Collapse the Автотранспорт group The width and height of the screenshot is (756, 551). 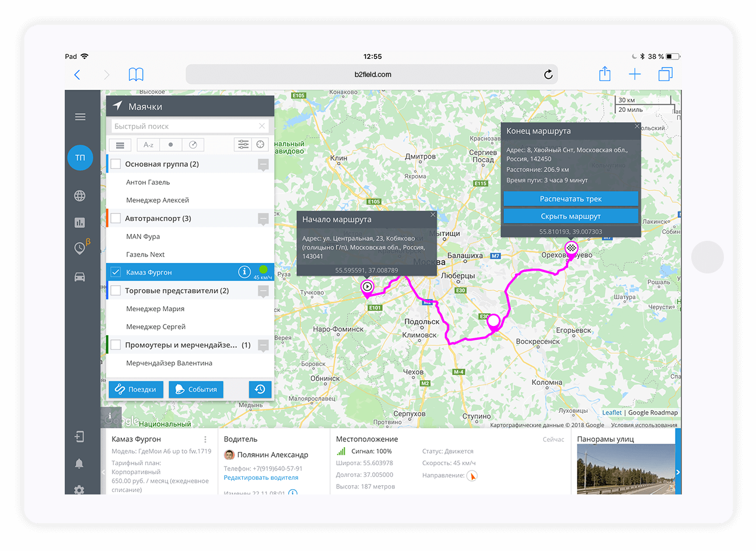[263, 219]
